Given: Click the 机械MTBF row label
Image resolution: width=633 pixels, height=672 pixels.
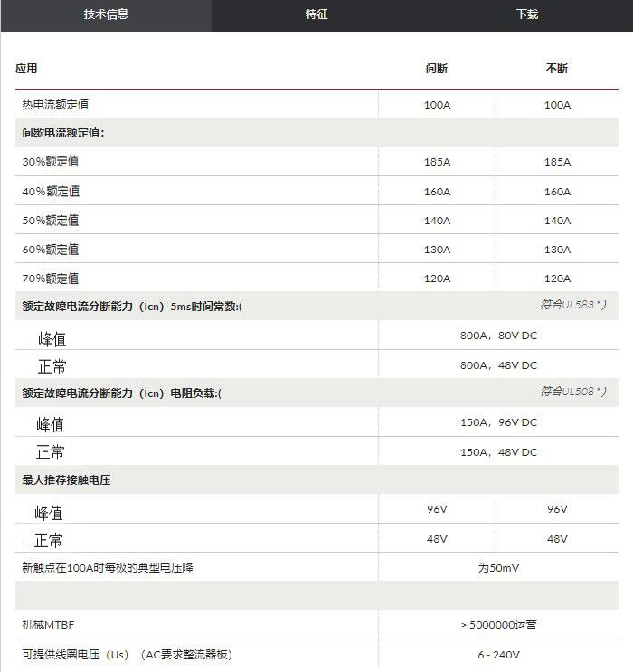Looking at the screenshot, I should 47,625.
